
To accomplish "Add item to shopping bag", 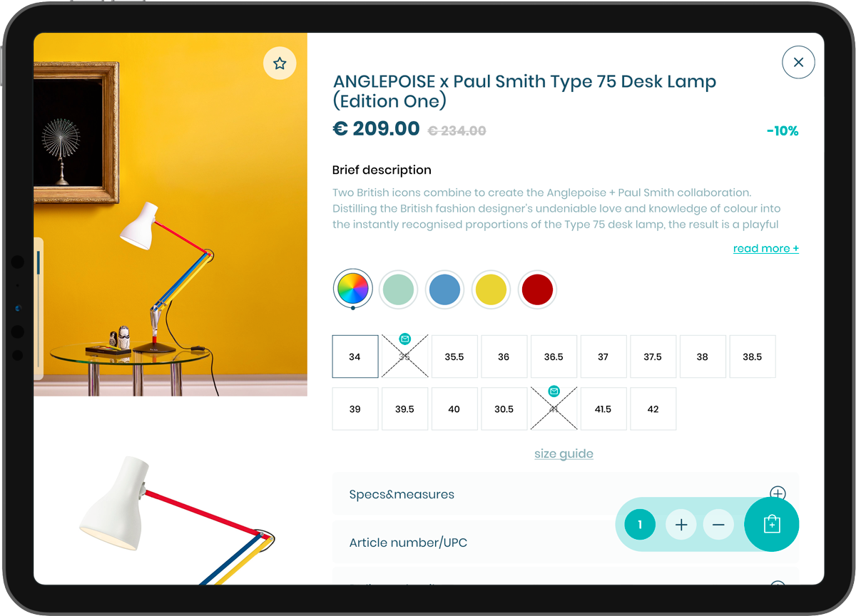I will tap(771, 525).
